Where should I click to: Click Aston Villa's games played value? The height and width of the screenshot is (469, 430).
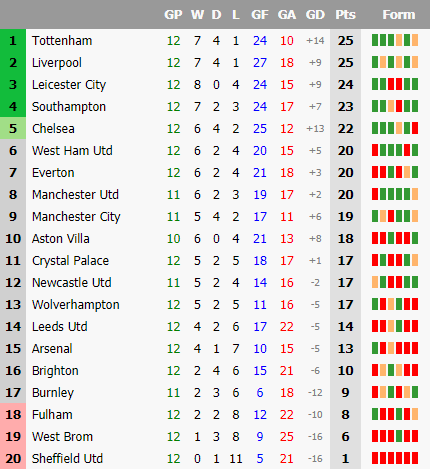coord(173,239)
